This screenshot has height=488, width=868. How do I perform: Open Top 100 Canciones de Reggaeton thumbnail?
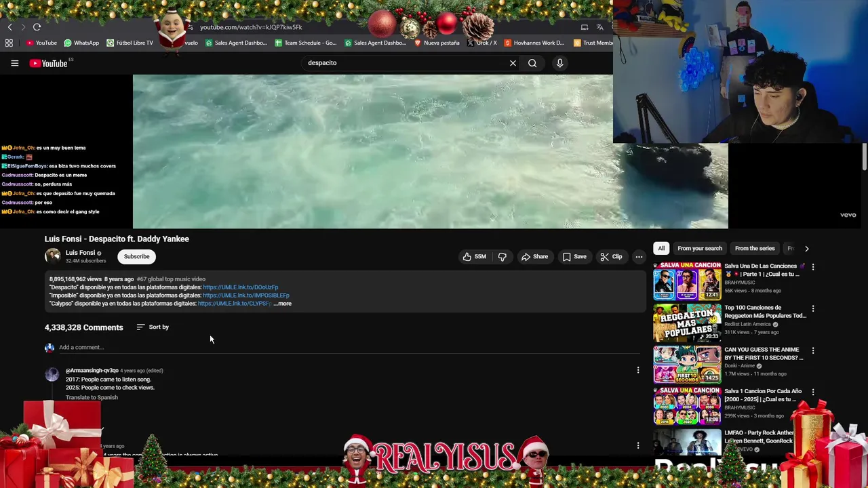coord(687,323)
